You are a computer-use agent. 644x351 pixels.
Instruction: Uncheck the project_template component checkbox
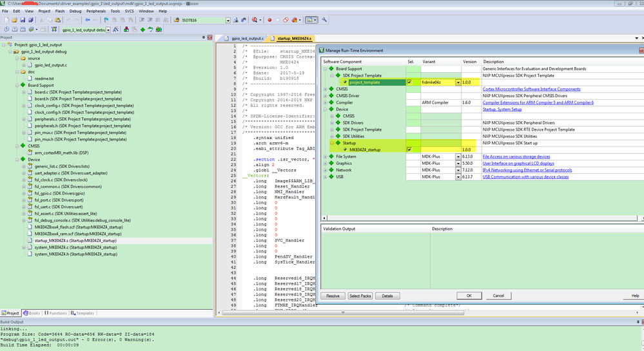click(x=409, y=82)
